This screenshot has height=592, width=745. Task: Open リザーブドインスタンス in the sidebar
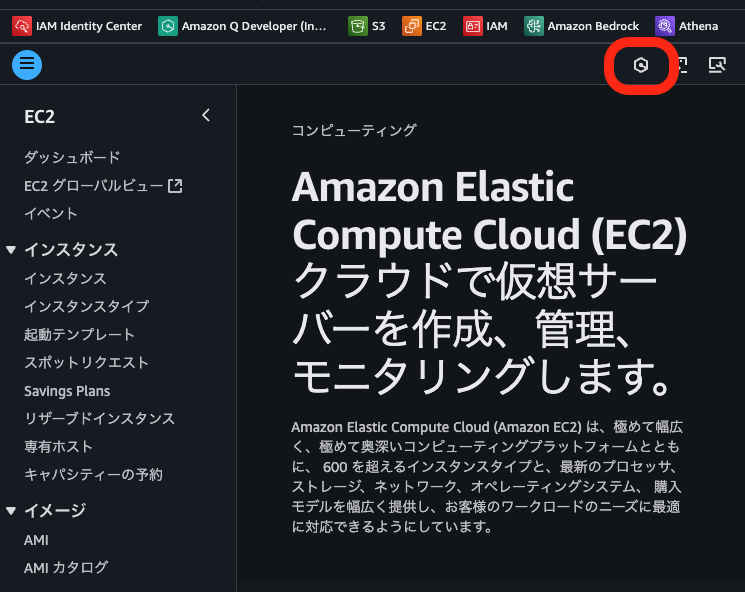(x=100, y=419)
